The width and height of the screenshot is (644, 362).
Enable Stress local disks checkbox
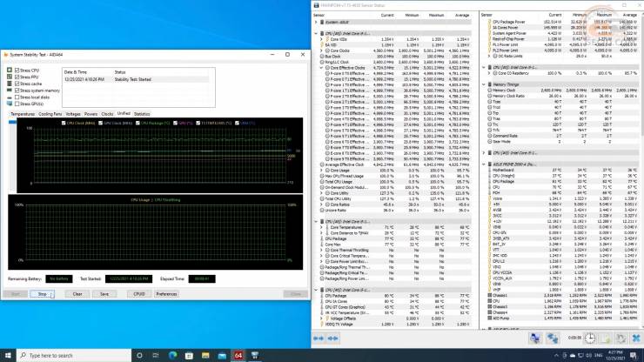point(17,97)
